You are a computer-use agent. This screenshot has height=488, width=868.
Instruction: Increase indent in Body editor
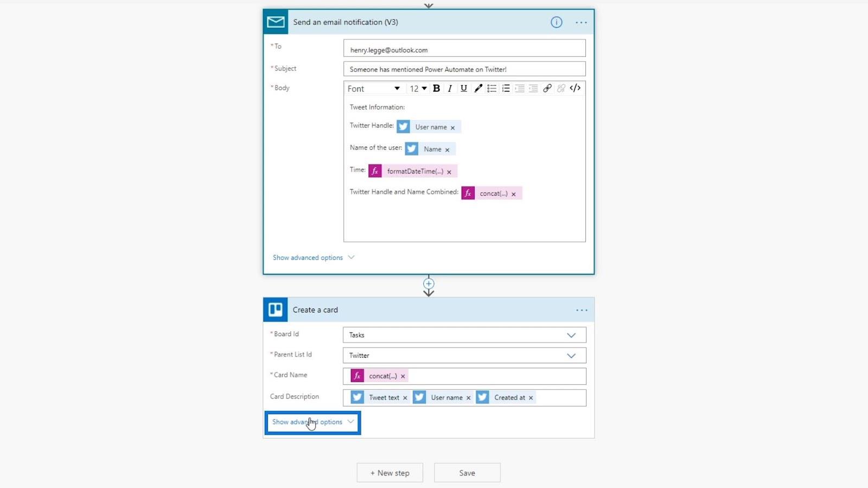533,88
